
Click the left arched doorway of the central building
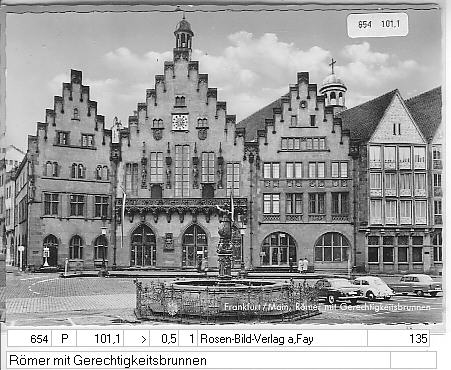click(143, 245)
